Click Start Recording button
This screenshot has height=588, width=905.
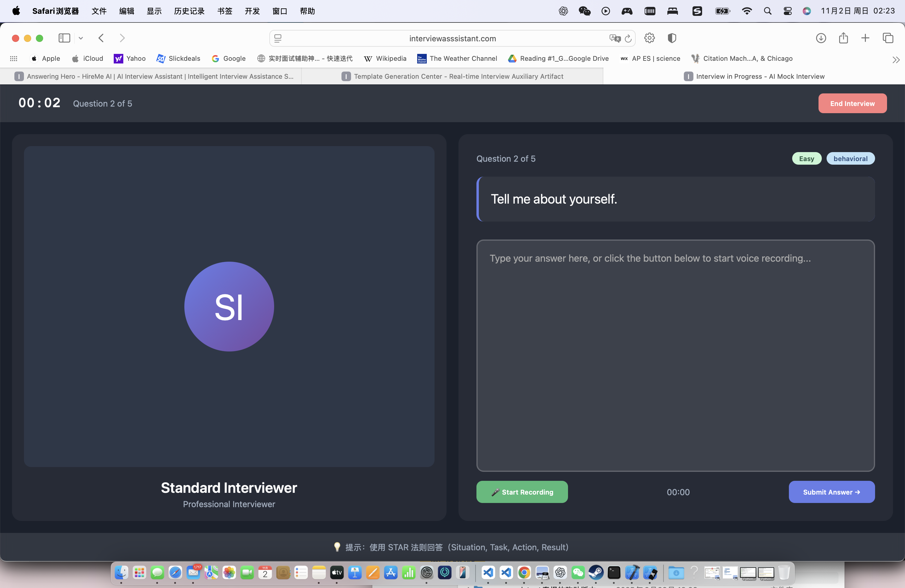tap(522, 492)
